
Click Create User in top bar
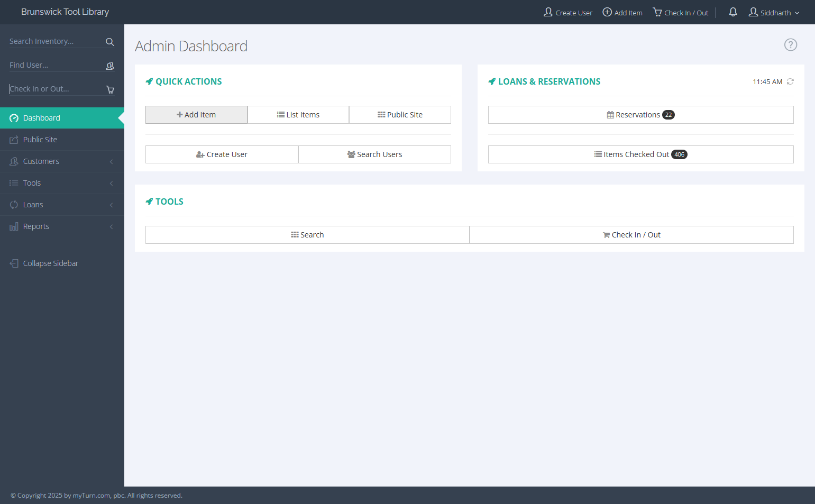click(568, 12)
